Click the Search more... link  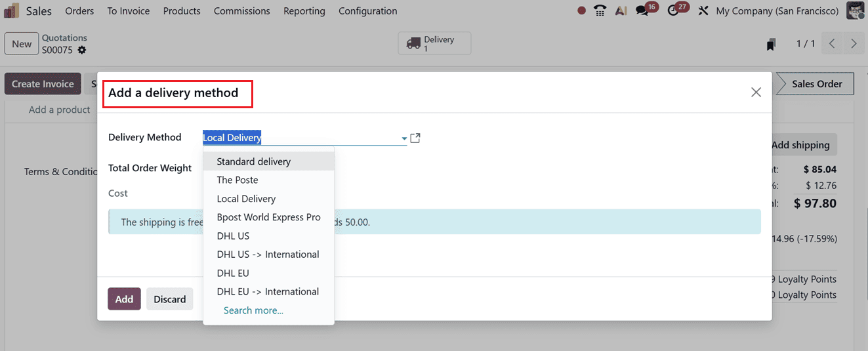253,310
